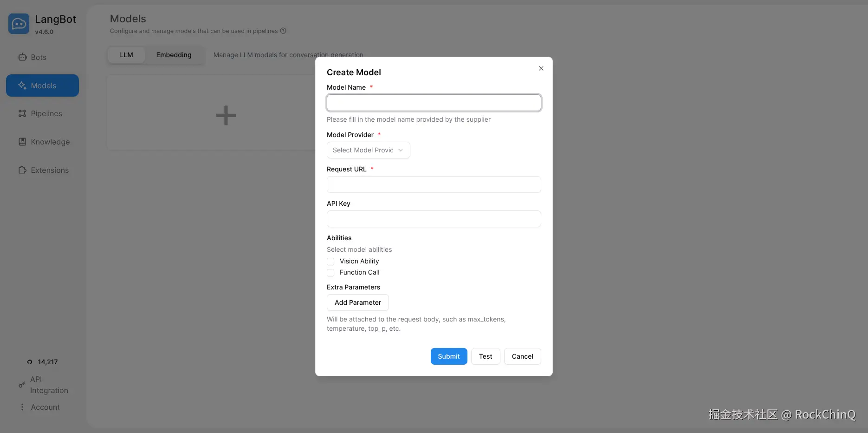868x433 pixels.
Task: Click the info icon next to the page description
Action: click(x=283, y=31)
